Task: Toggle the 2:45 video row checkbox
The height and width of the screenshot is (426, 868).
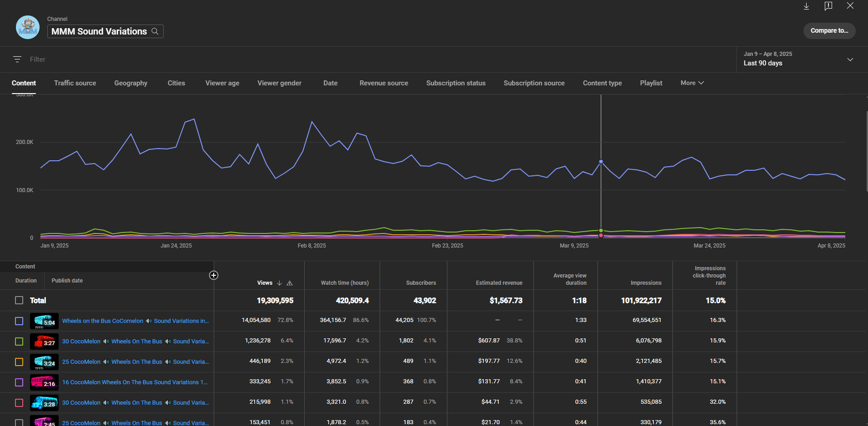Action: pyautogui.click(x=19, y=422)
